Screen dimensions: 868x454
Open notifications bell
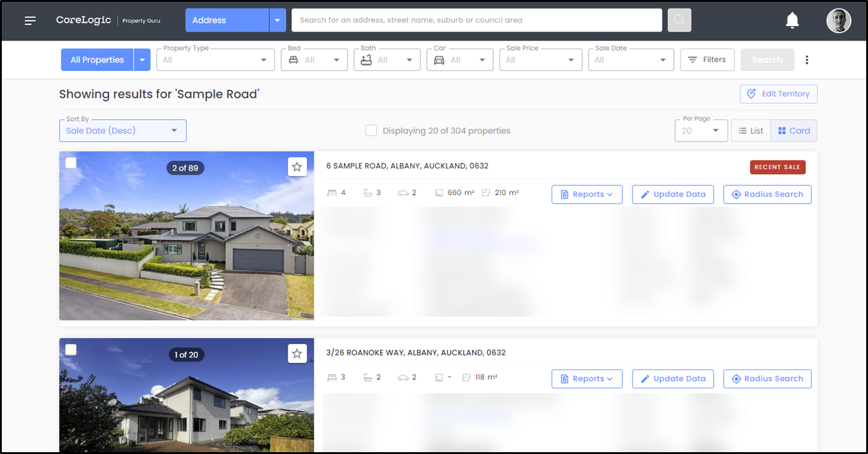[792, 21]
